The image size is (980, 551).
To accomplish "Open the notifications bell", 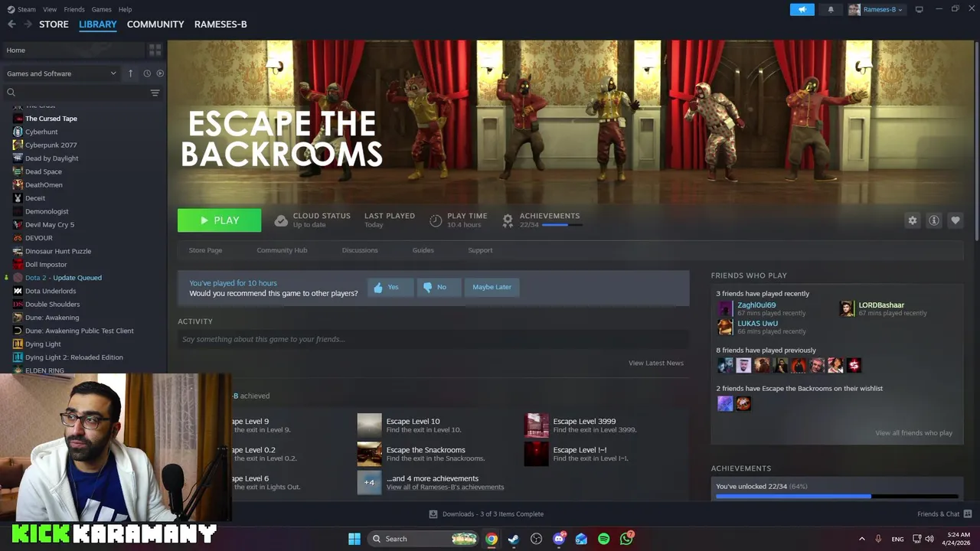I will pos(831,9).
